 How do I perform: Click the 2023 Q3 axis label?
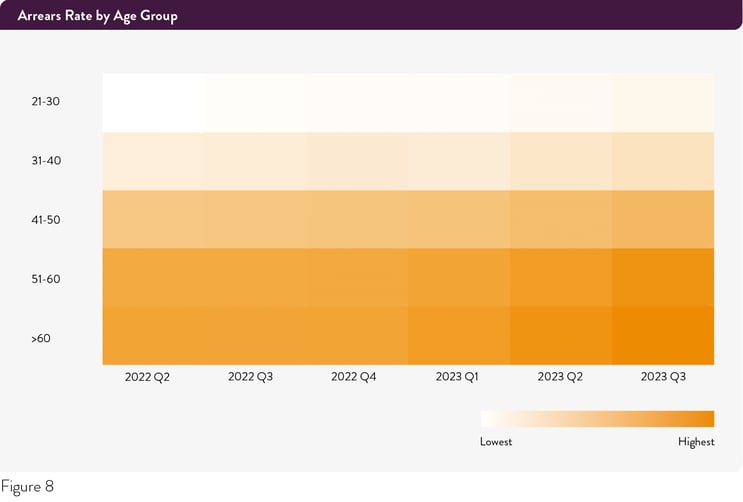point(663,377)
